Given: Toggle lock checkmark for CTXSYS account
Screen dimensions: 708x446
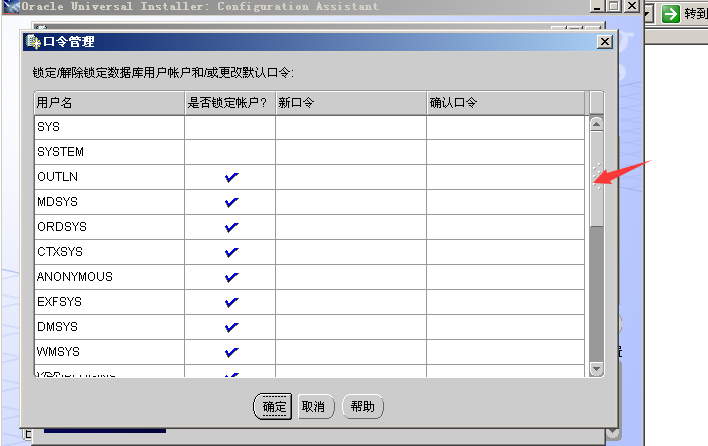Looking at the screenshot, I should (230, 252).
